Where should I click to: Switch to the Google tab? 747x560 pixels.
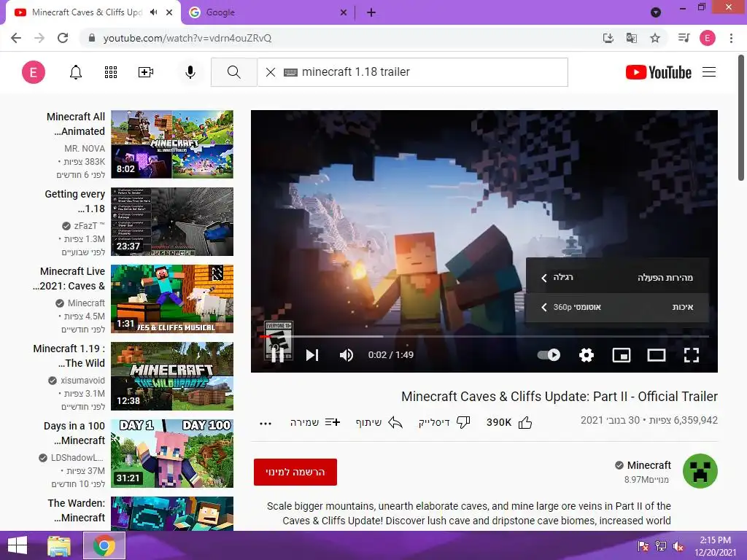[267, 12]
